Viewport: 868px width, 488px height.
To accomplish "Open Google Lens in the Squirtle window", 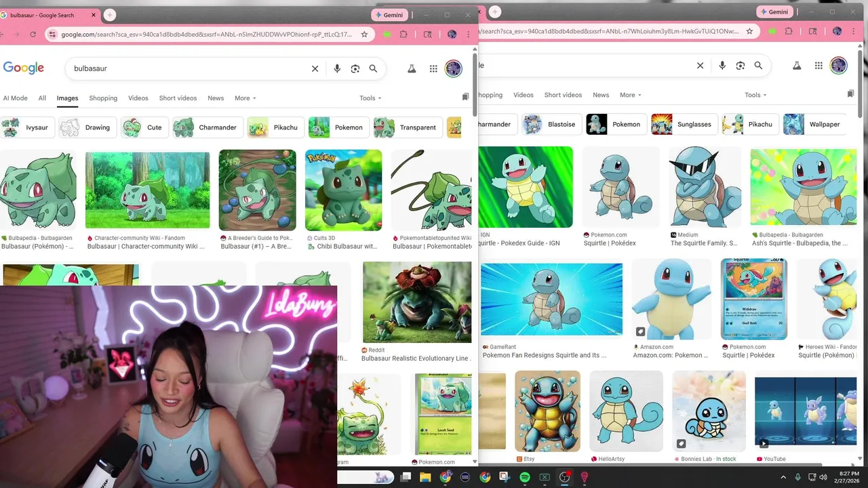I will point(741,66).
